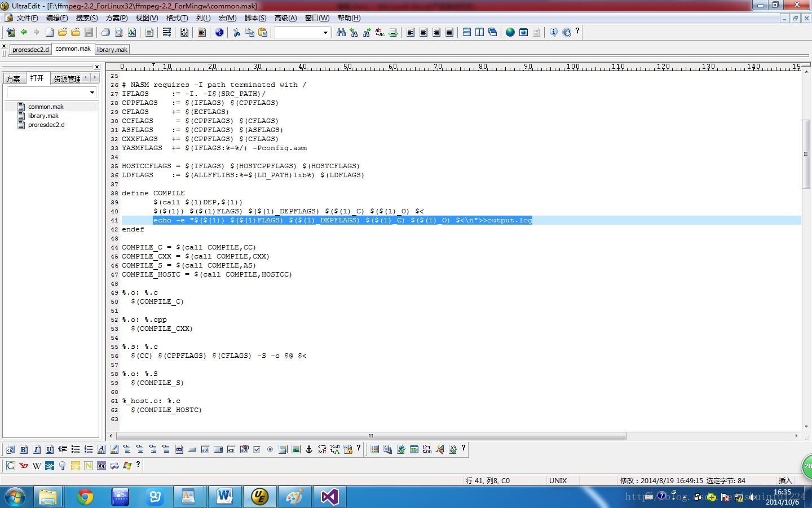Switch to the library.mak file tab

[112, 50]
